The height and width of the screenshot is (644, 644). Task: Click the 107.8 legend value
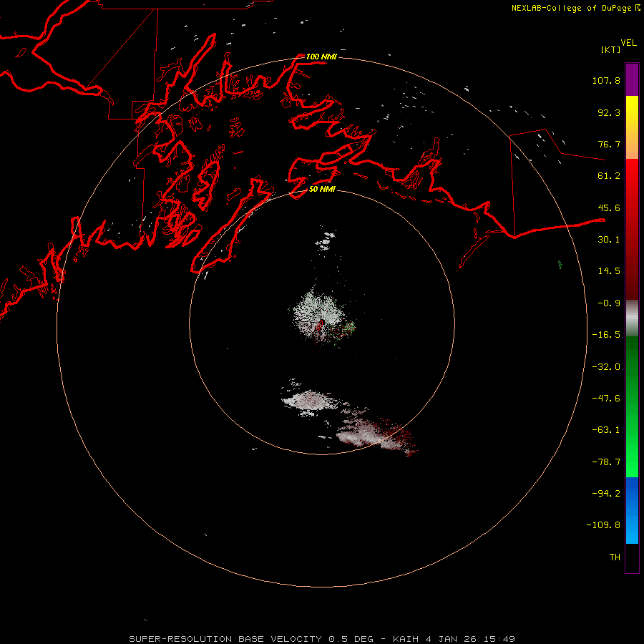tap(606, 80)
